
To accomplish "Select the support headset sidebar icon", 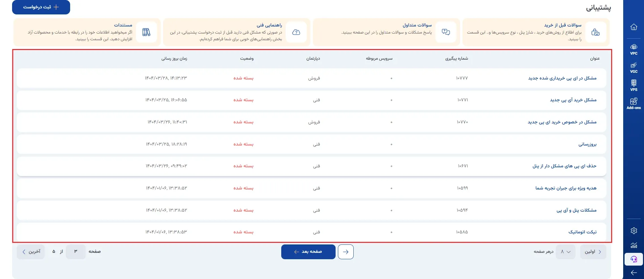I will coord(634,259).
